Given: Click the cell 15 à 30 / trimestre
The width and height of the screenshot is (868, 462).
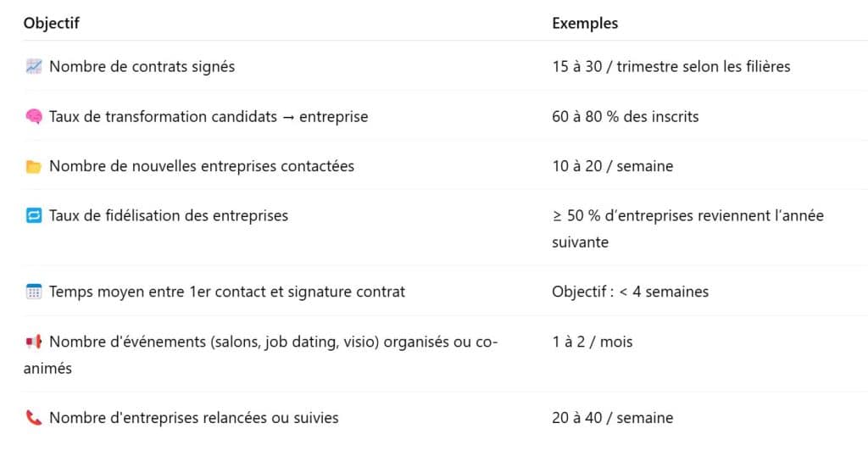Looking at the screenshot, I should [x=671, y=66].
